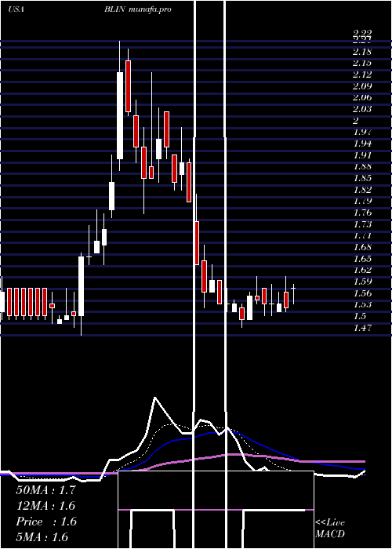This screenshot has height=549, width=392.
Task: Pick the 2 price axis label
Action: pos(356,121)
